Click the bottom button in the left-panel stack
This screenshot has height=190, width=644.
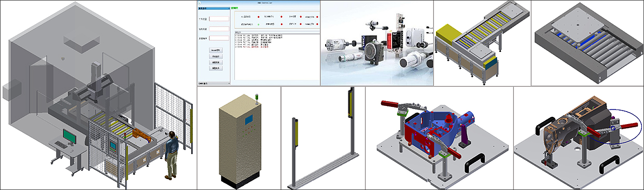click(x=216, y=69)
